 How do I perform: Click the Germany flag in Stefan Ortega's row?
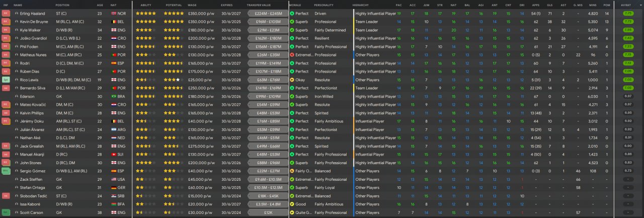point(113,188)
